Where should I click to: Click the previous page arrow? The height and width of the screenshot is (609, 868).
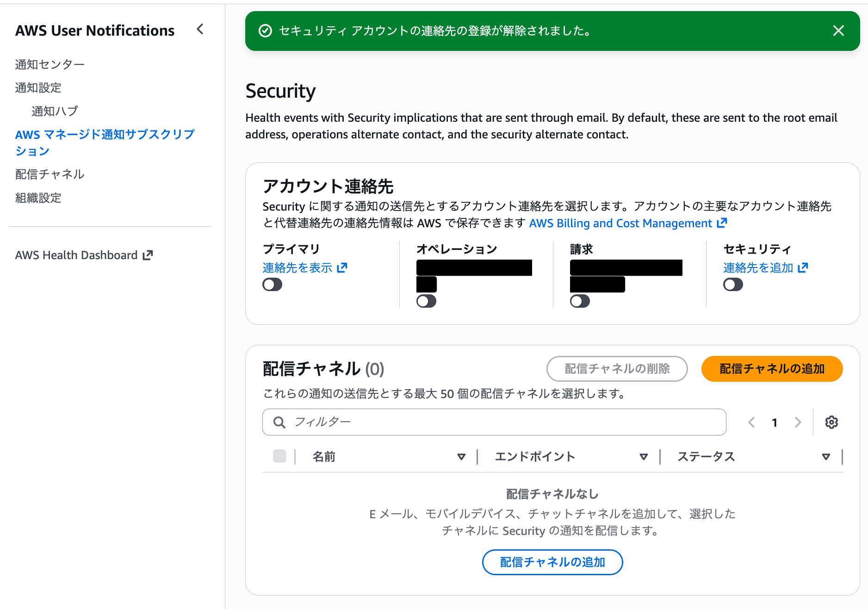point(751,422)
